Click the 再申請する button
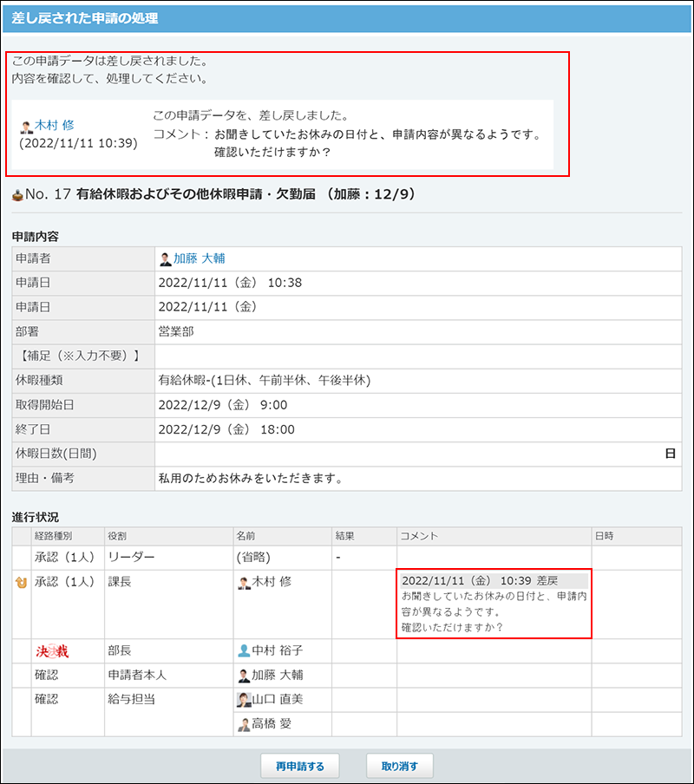The height and width of the screenshot is (784, 694). tap(300, 766)
